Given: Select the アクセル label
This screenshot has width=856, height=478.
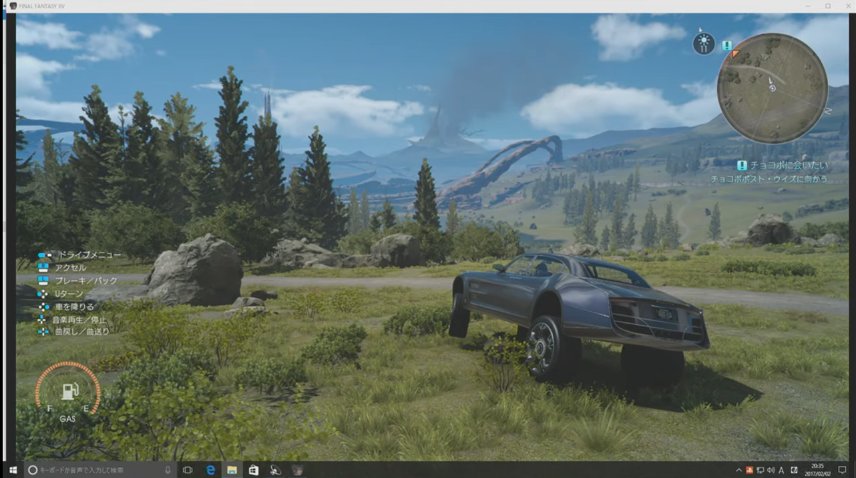Looking at the screenshot, I should (x=70, y=268).
